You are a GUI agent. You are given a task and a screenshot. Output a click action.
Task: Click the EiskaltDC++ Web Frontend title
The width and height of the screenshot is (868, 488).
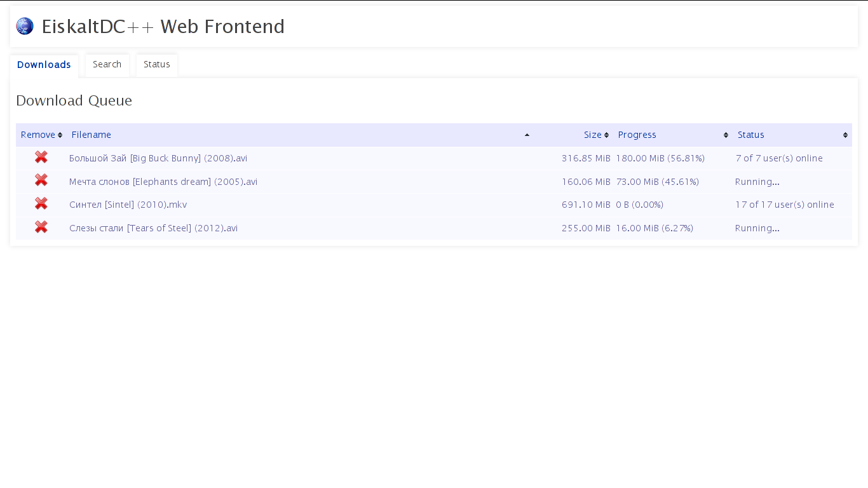pyautogui.click(x=163, y=27)
